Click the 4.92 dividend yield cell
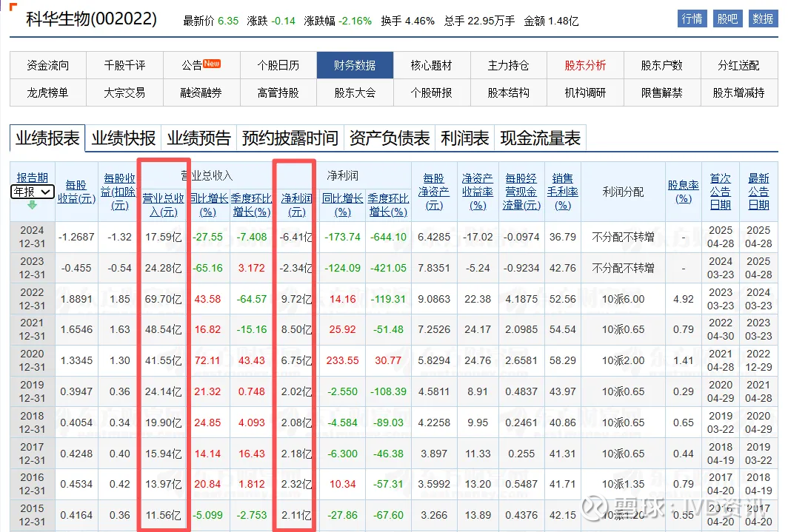 click(x=683, y=299)
